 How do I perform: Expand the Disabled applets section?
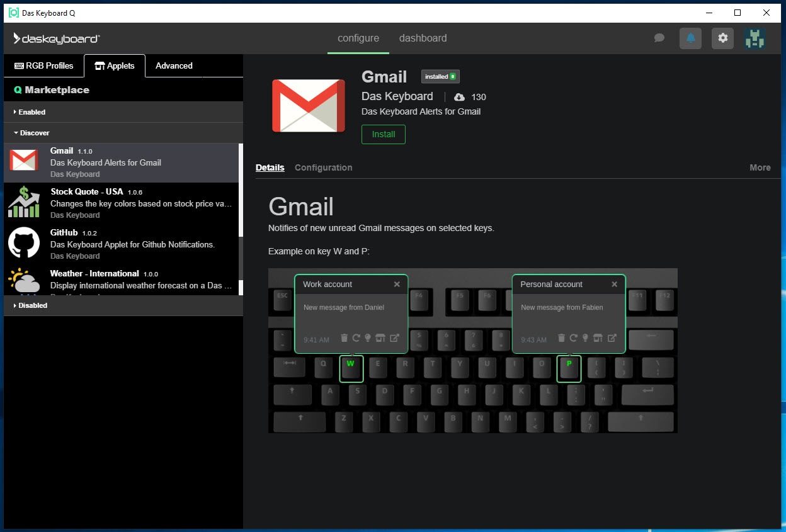point(123,305)
